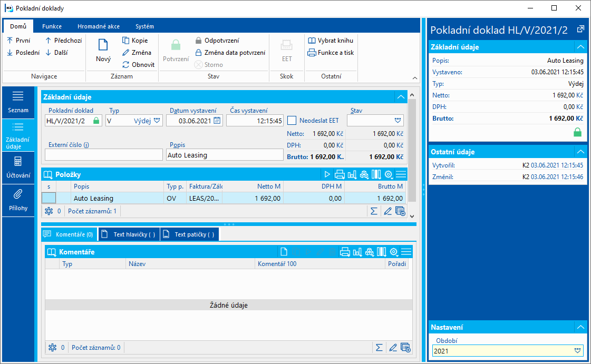
Task: Create a new record with Nový
Action: click(x=103, y=50)
